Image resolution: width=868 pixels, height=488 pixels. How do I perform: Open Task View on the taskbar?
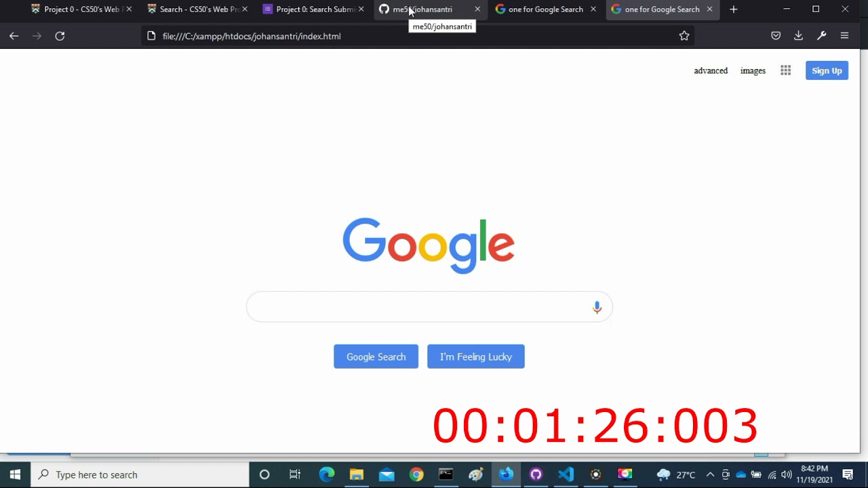point(294,474)
